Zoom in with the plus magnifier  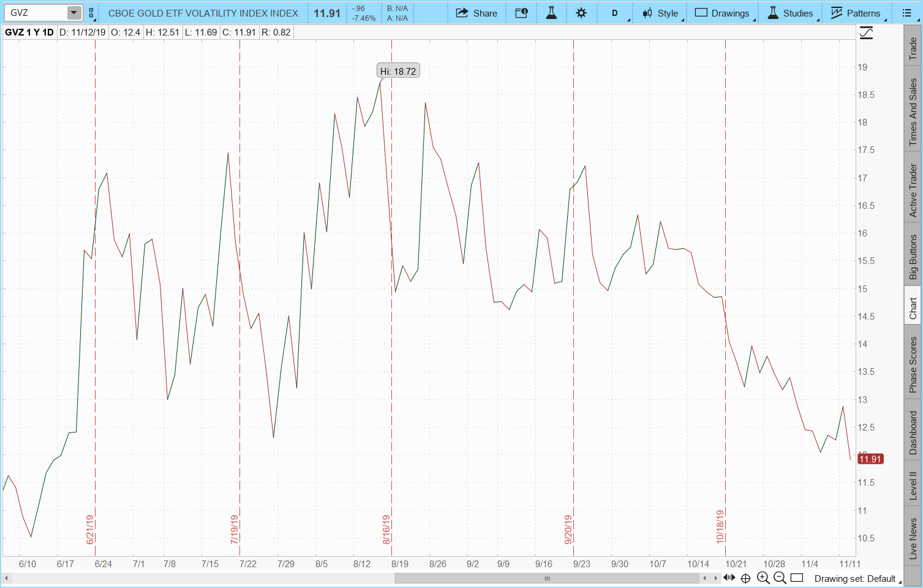[x=763, y=578]
